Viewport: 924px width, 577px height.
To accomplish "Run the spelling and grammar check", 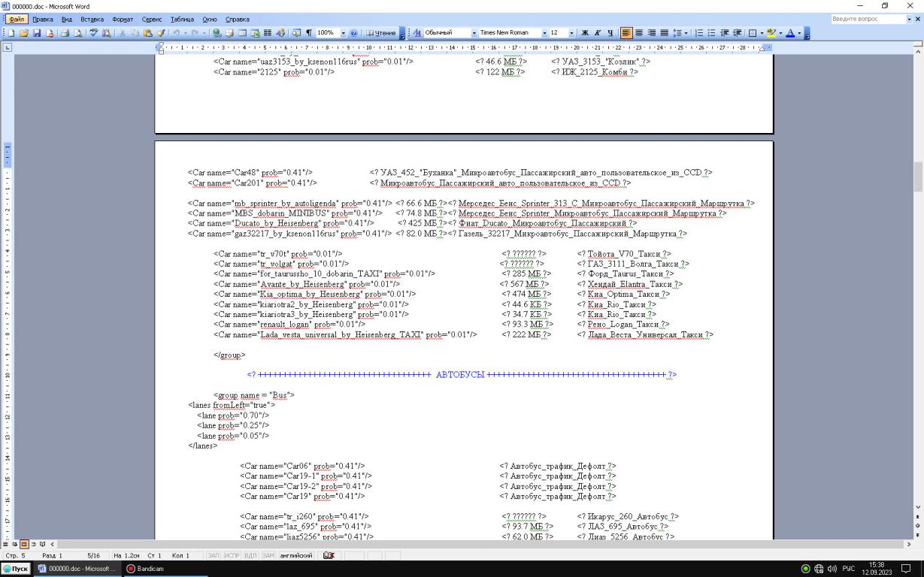I will tap(95, 33).
